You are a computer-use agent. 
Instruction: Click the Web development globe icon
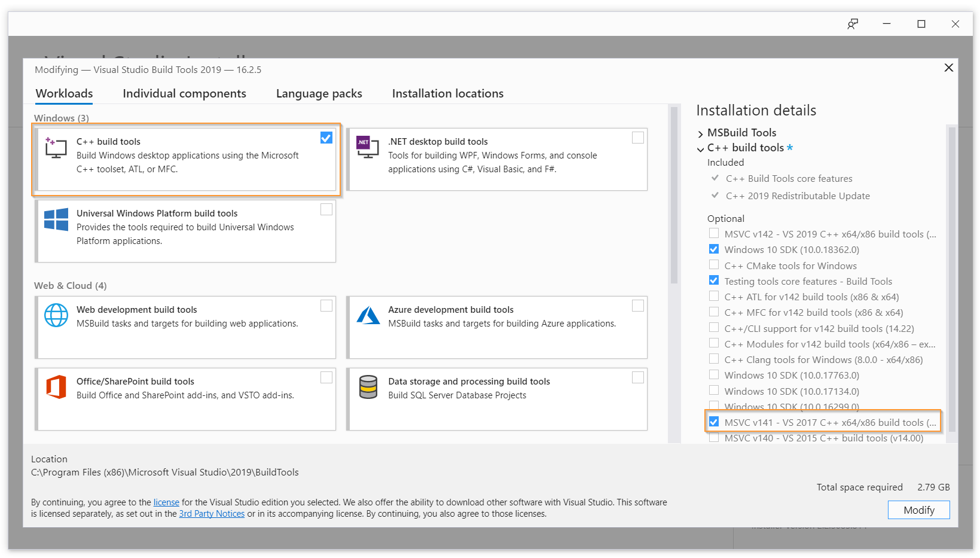pyautogui.click(x=56, y=315)
